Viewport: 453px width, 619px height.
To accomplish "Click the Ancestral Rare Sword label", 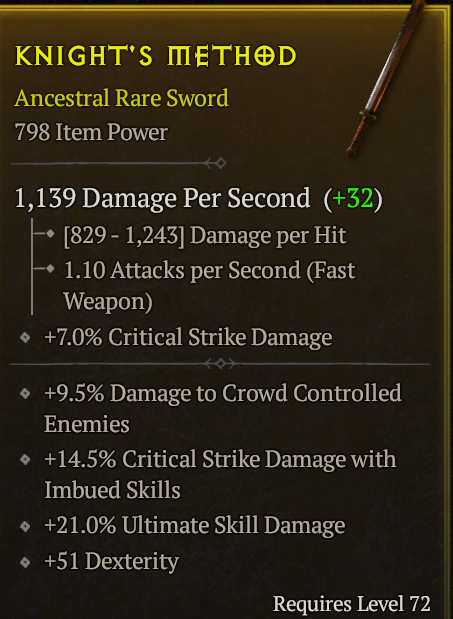I will tap(122, 98).
